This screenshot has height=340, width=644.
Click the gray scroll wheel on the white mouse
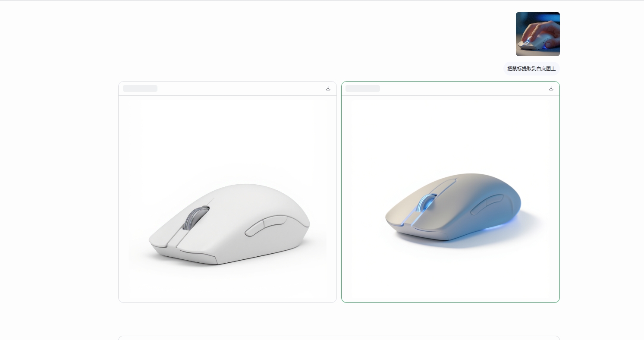click(195, 218)
